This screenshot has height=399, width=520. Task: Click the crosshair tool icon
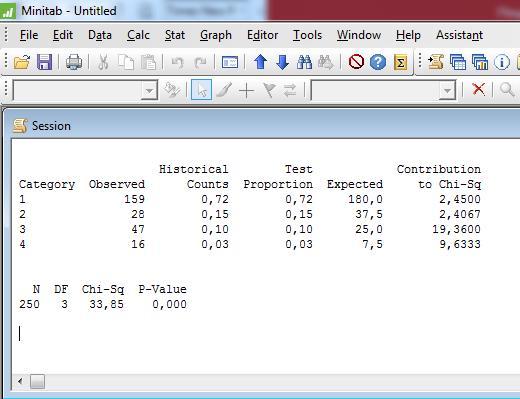[246, 90]
